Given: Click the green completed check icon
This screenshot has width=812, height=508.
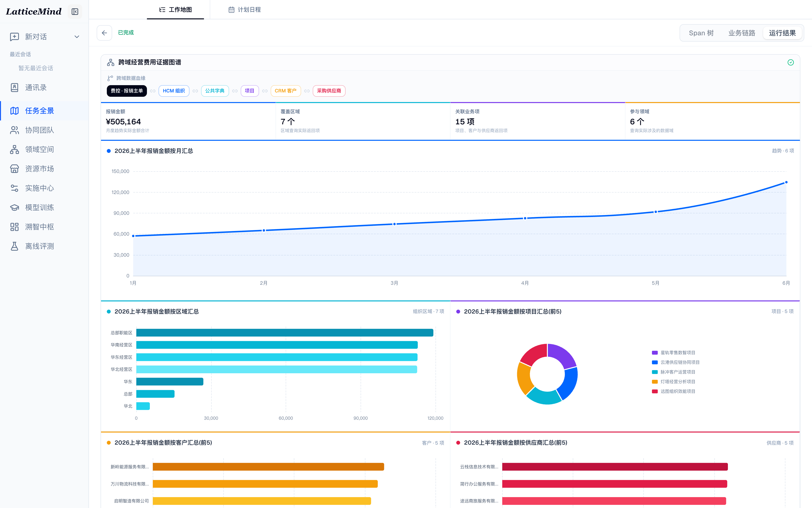Looking at the screenshot, I should pyautogui.click(x=790, y=62).
